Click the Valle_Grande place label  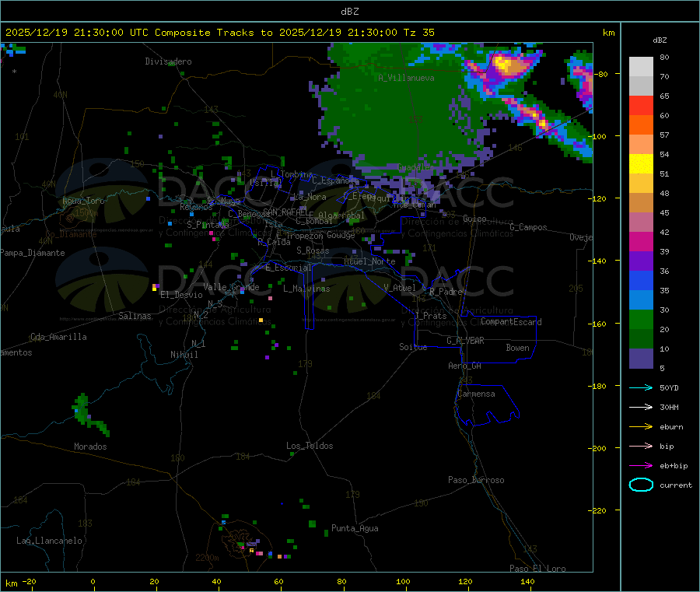(231, 287)
